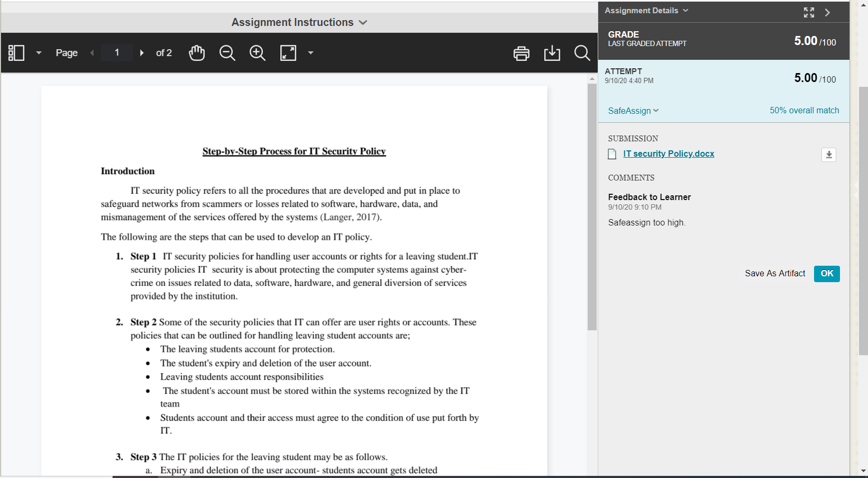Image resolution: width=868 pixels, height=478 pixels.
Task: Zoom in on the document
Action: point(258,53)
